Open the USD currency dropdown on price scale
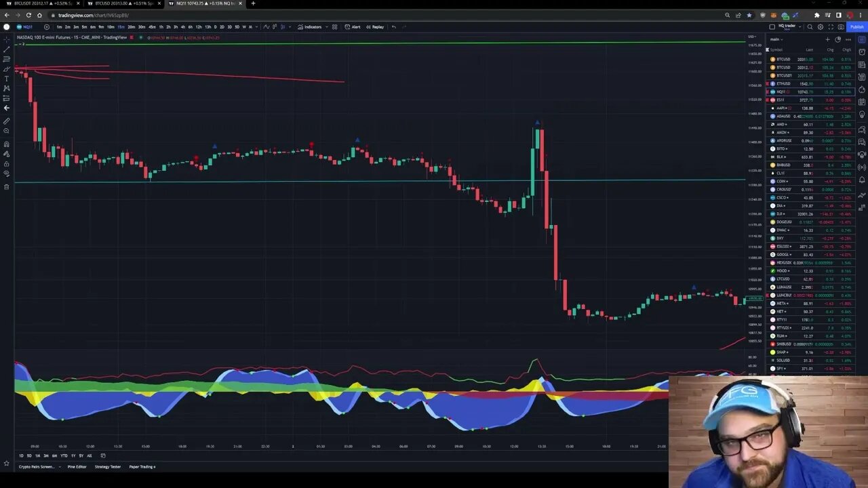This screenshot has width=868, height=488. coord(752,37)
